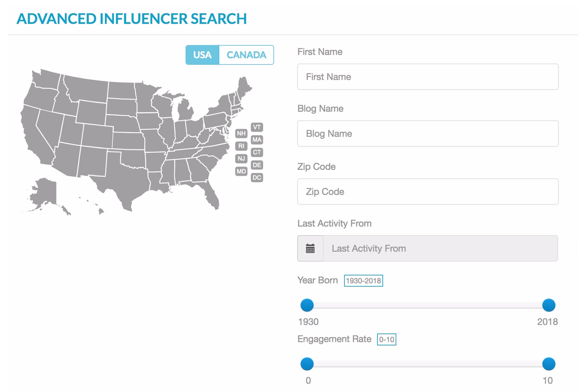Select the RI state badge
This screenshot has height=392, width=578.
click(x=241, y=146)
